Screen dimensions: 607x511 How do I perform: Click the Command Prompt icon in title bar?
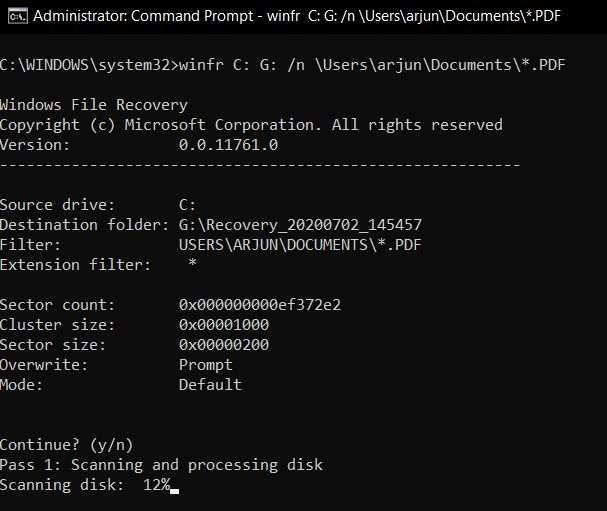(x=15, y=15)
